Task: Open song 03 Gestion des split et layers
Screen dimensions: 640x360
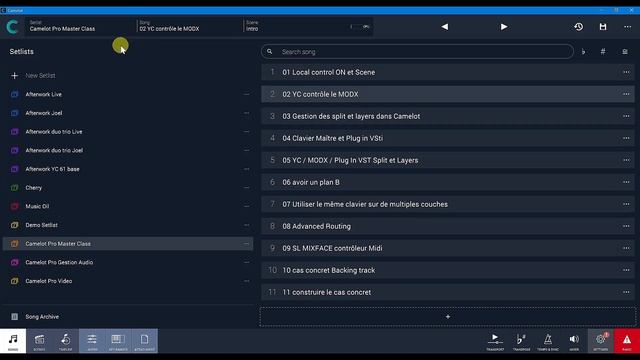Action: point(448,116)
